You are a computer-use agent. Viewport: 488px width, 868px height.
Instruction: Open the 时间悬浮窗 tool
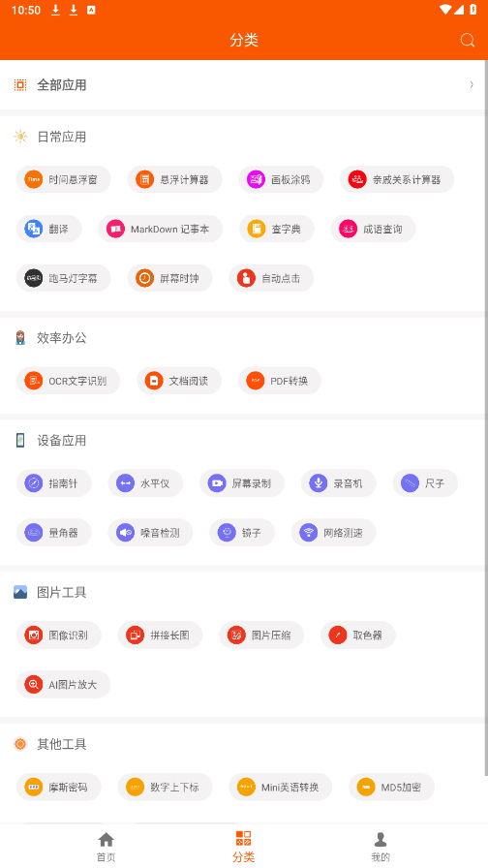[64, 179]
